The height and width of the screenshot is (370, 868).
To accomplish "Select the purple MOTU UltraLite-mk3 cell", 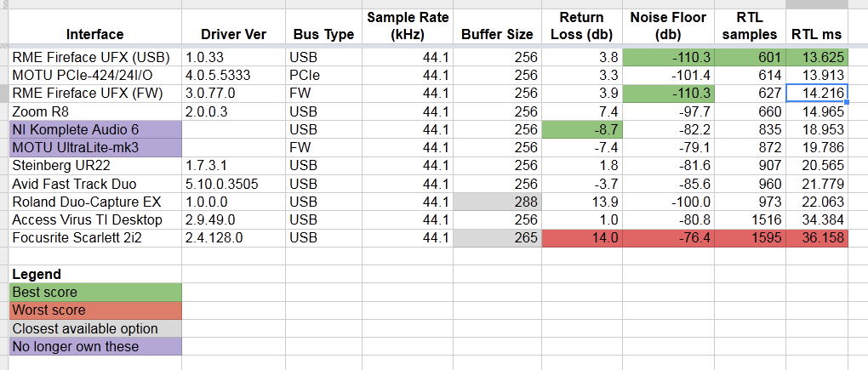I will click(95, 148).
